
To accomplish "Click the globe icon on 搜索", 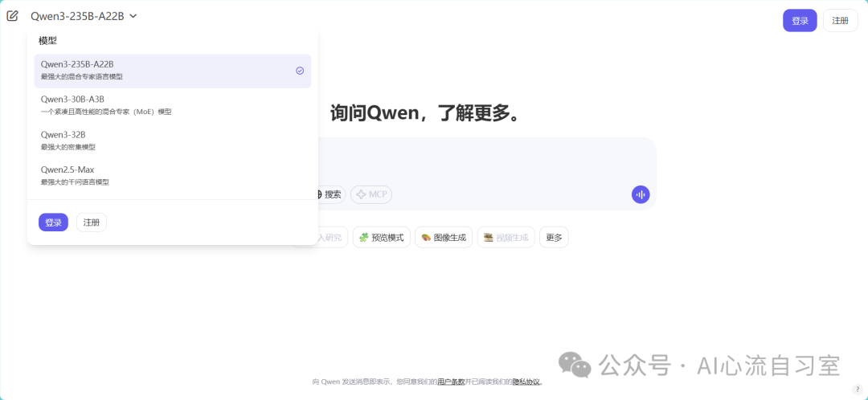I will point(319,194).
